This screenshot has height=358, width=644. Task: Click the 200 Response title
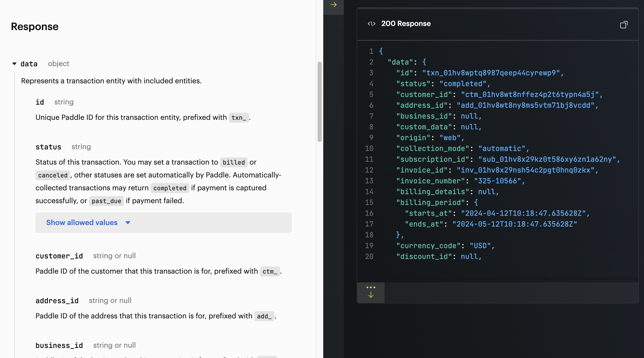[x=406, y=24]
